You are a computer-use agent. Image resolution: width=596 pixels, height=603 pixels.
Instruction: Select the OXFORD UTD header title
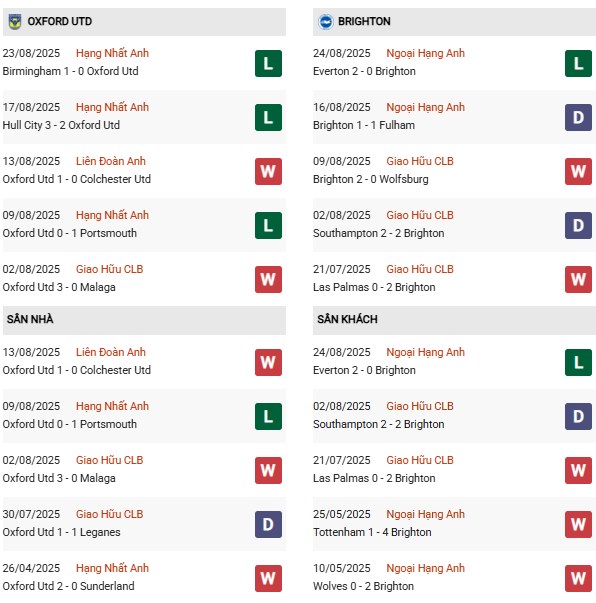coord(60,22)
